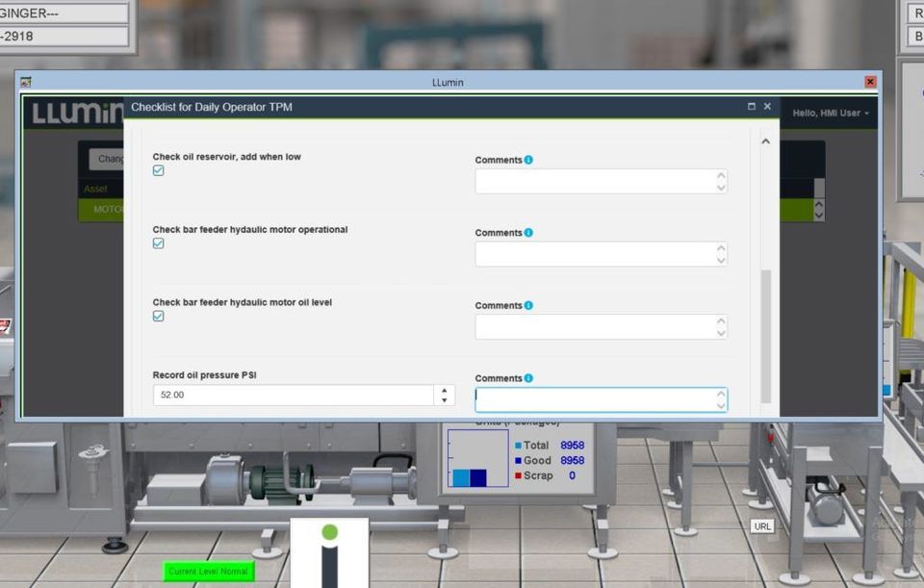924x588 pixels.
Task: Click the LLumin window app icon in title bar
Action: [x=25, y=83]
